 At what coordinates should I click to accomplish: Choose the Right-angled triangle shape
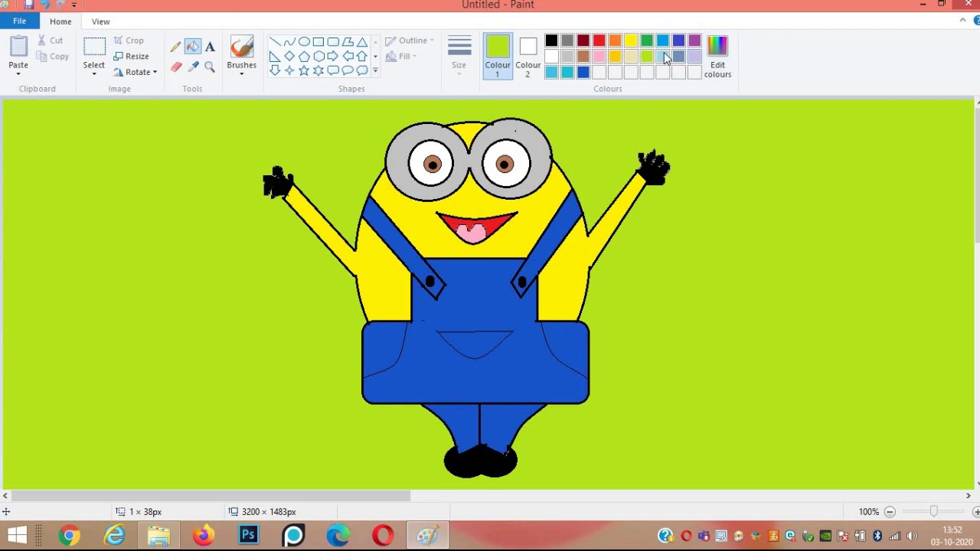[x=275, y=57]
